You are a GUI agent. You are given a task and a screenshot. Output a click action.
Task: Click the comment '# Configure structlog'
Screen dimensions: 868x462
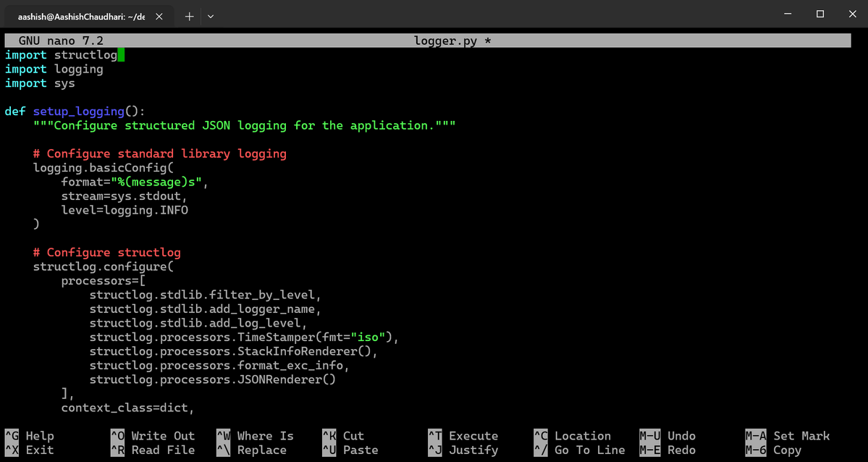pos(107,253)
